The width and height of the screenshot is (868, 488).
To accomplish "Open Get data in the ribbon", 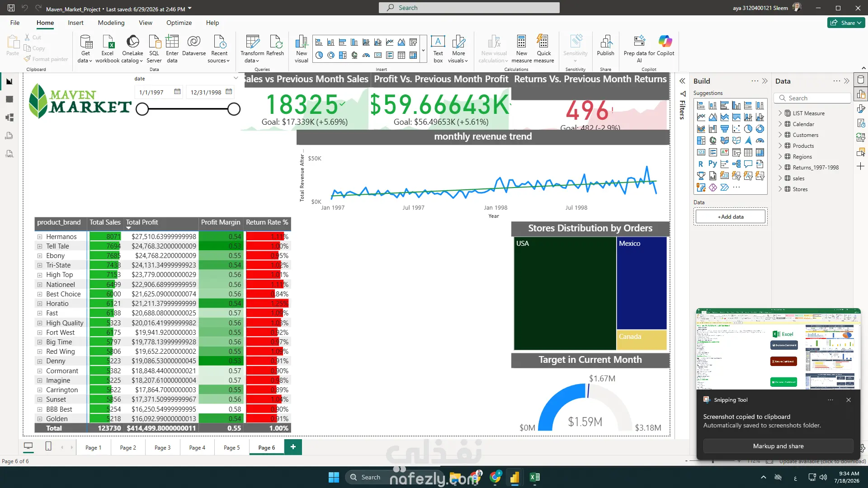I will click(85, 49).
